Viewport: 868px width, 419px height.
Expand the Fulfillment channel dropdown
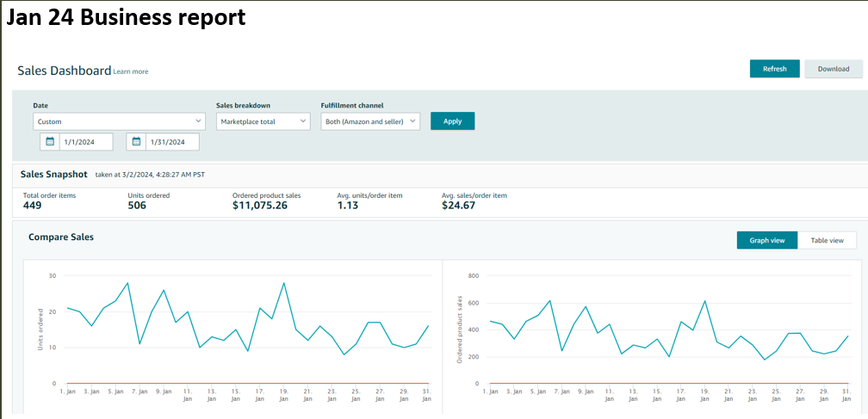coord(370,121)
